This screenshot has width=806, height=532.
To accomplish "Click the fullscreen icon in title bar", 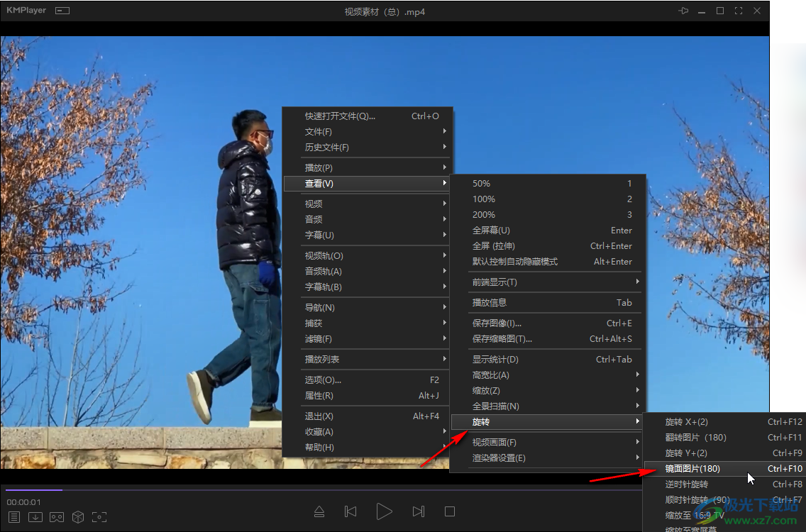I will (x=739, y=11).
